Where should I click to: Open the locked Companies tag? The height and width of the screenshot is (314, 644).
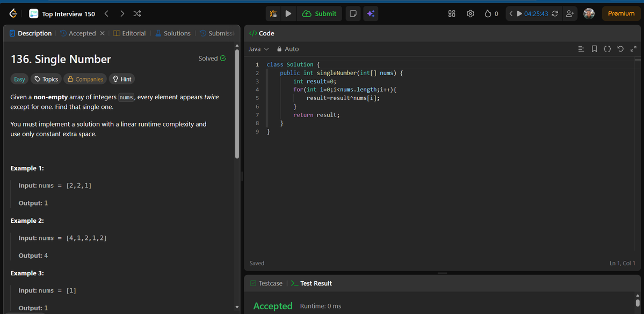[85, 79]
